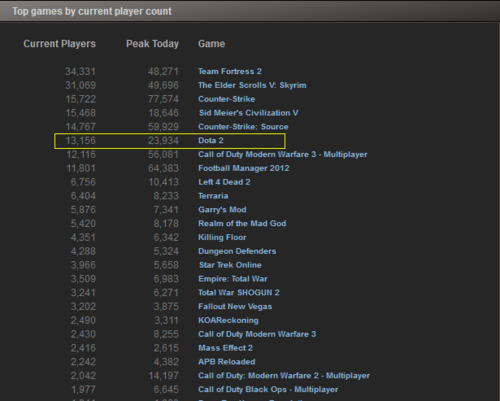This screenshot has height=401, width=500.
Task: Click the Counter-Strike game link
Action: tap(227, 99)
